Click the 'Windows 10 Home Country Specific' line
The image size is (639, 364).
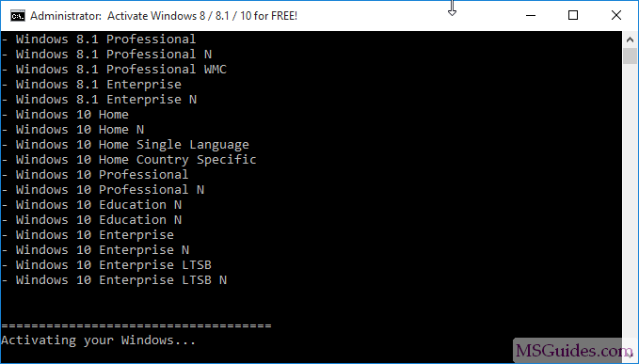pyautogui.click(x=129, y=160)
